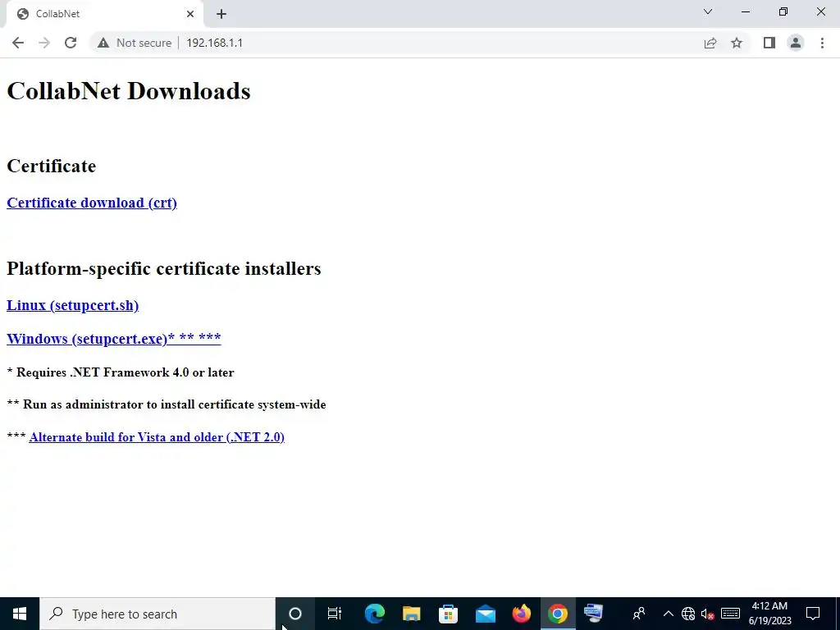The width and height of the screenshot is (840, 630).
Task: Open the computer monitor app on taskbar
Action: [x=594, y=614]
